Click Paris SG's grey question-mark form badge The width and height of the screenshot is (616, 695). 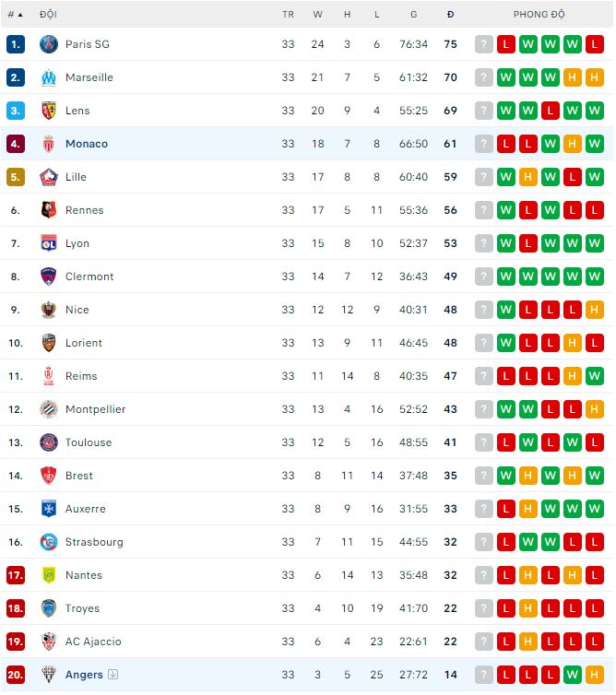(x=484, y=44)
